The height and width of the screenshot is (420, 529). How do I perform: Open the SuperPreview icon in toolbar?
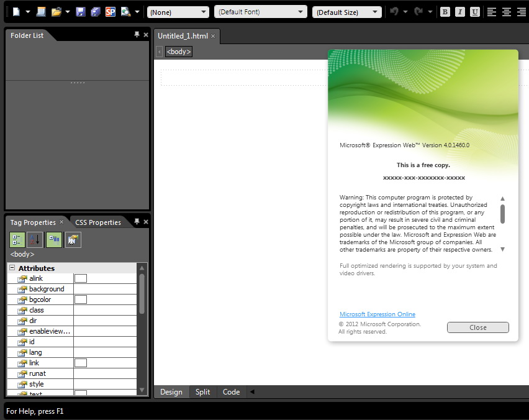coord(111,12)
